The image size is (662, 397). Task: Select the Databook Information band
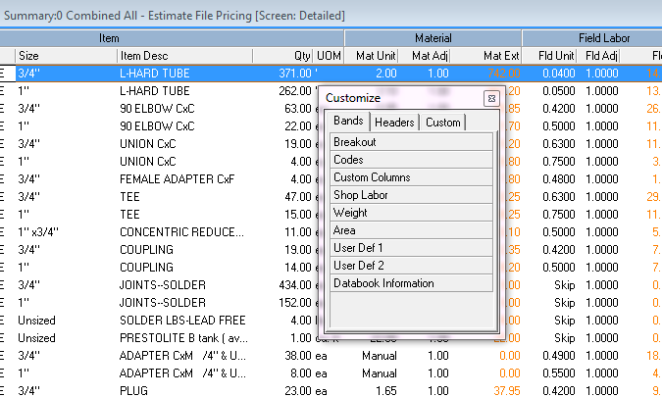pos(411,283)
